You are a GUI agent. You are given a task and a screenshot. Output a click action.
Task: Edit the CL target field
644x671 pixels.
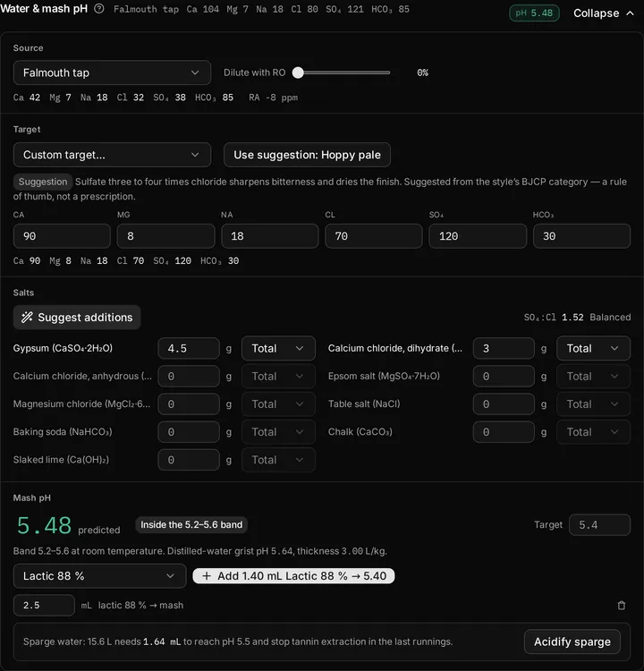374,236
